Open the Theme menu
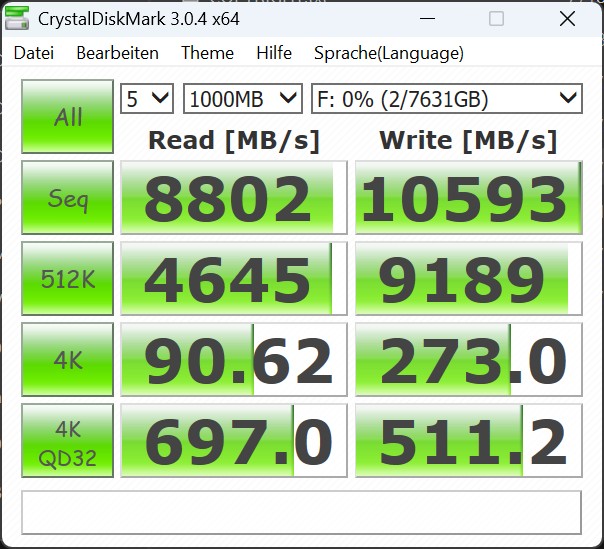 (207, 53)
